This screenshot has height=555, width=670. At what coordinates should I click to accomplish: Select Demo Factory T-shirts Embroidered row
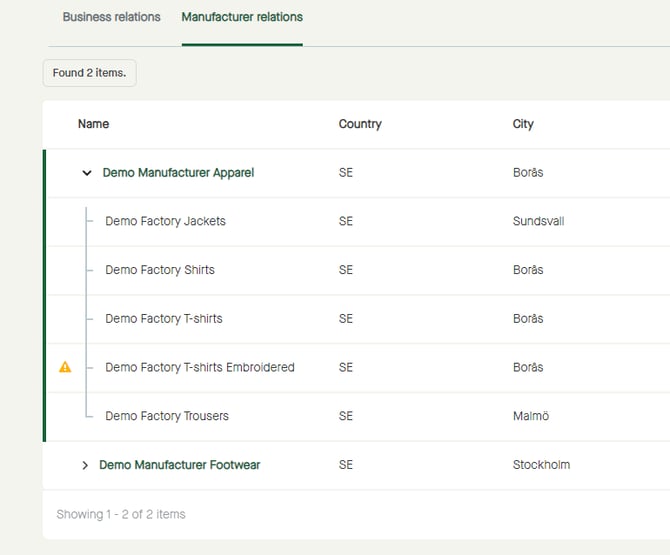[x=200, y=367]
